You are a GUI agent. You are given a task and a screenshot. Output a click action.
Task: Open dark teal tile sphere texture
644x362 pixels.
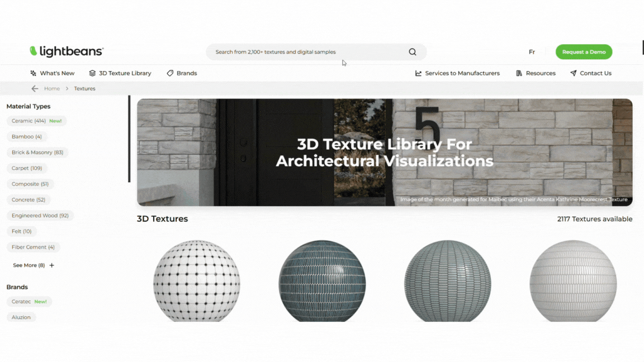[322, 281]
